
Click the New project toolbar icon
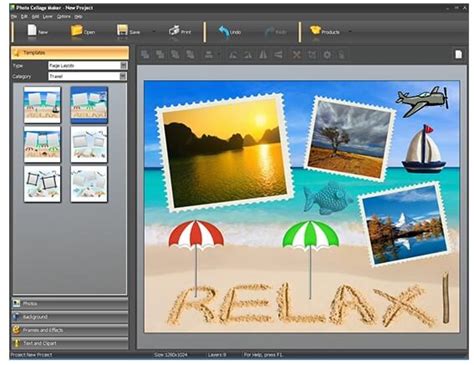[32, 31]
